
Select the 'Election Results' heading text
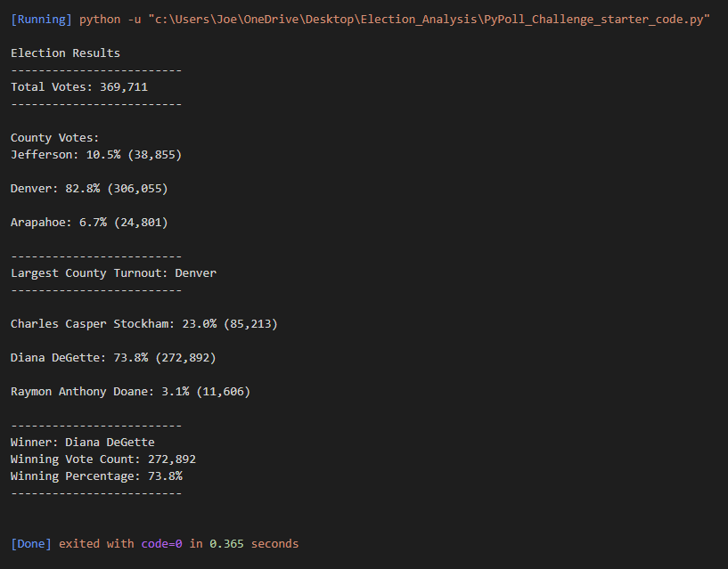point(65,53)
